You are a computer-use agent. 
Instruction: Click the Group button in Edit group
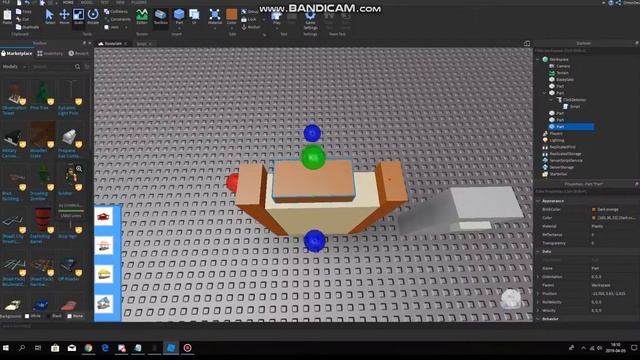point(250,11)
